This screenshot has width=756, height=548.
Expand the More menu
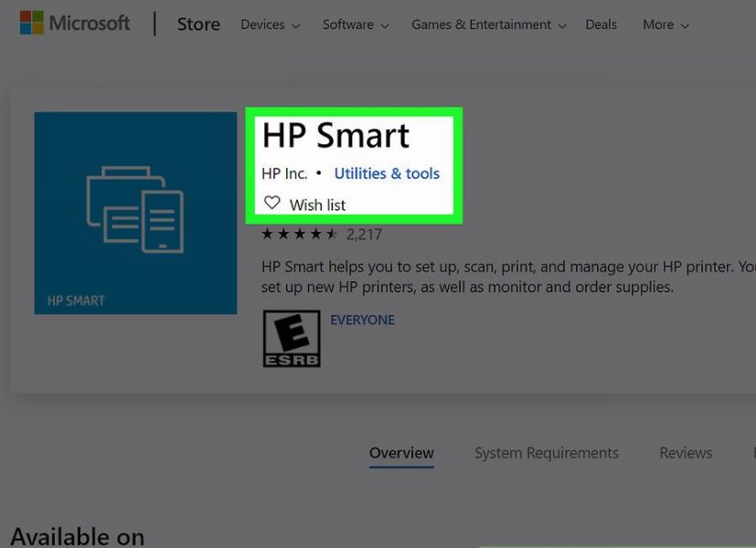coord(665,25)
